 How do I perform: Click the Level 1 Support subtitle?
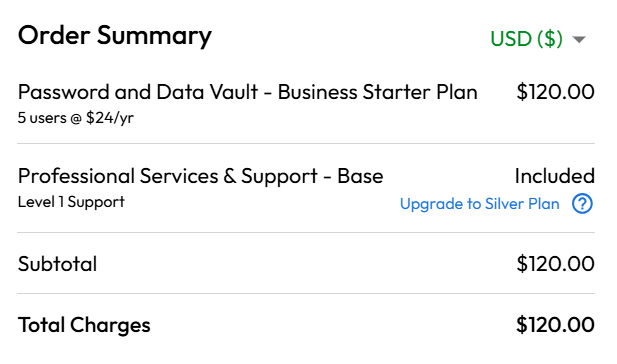point(71,202)
